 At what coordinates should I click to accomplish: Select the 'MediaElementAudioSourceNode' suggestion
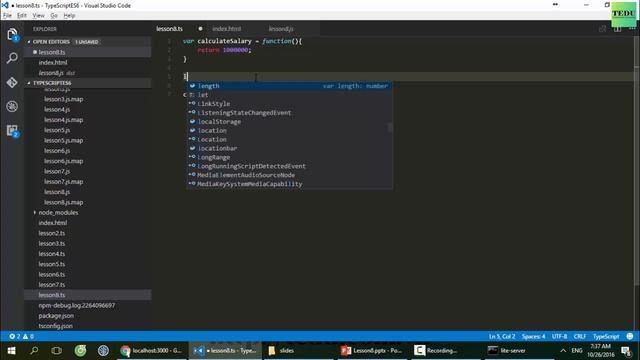pyautogui.click(x=289, y=175)
